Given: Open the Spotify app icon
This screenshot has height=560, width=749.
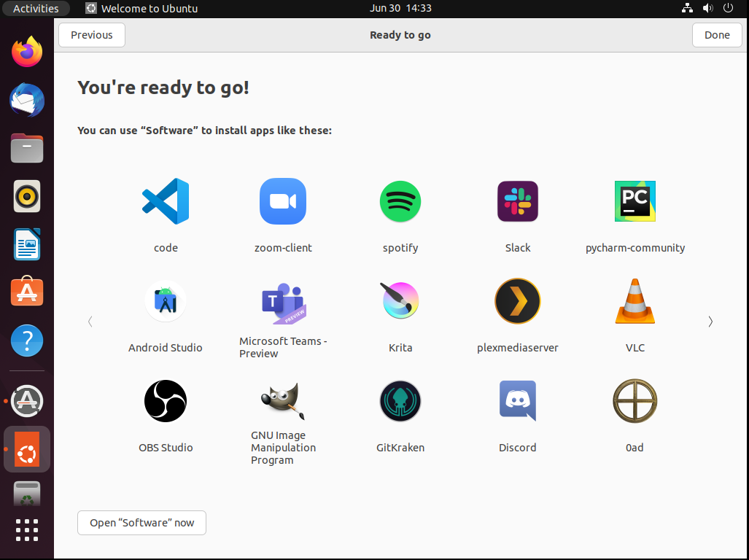Looking at the screenshot, I should click(x=400, y=201).
